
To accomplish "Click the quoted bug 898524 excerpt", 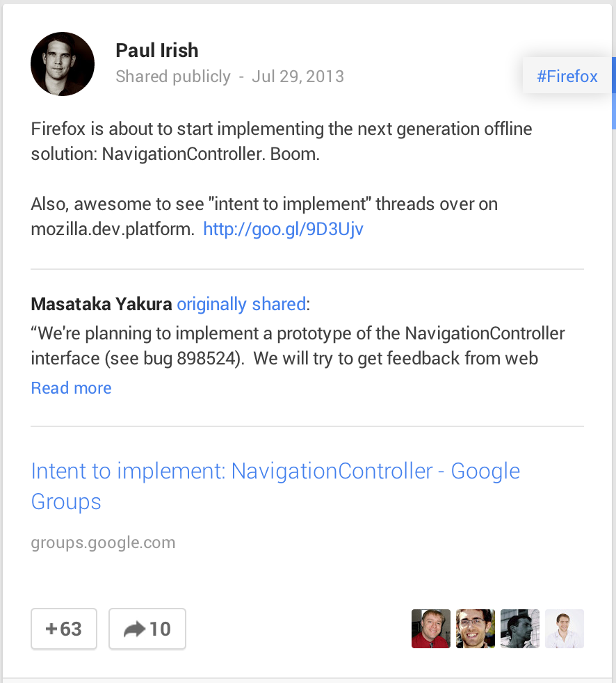I will 298,346.
